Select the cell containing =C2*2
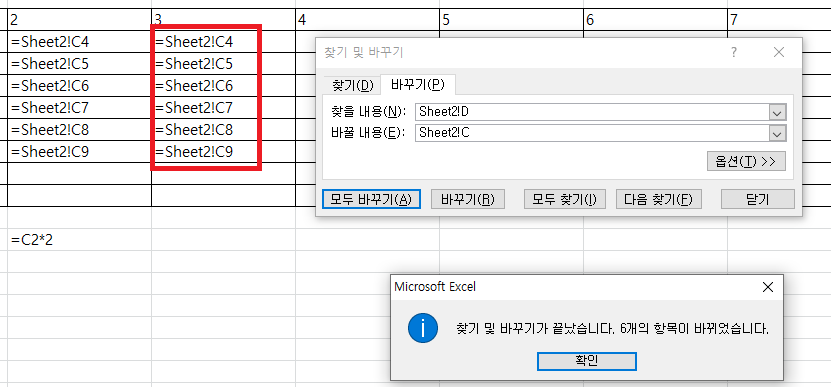831x387 pixels. coord(79,240)
